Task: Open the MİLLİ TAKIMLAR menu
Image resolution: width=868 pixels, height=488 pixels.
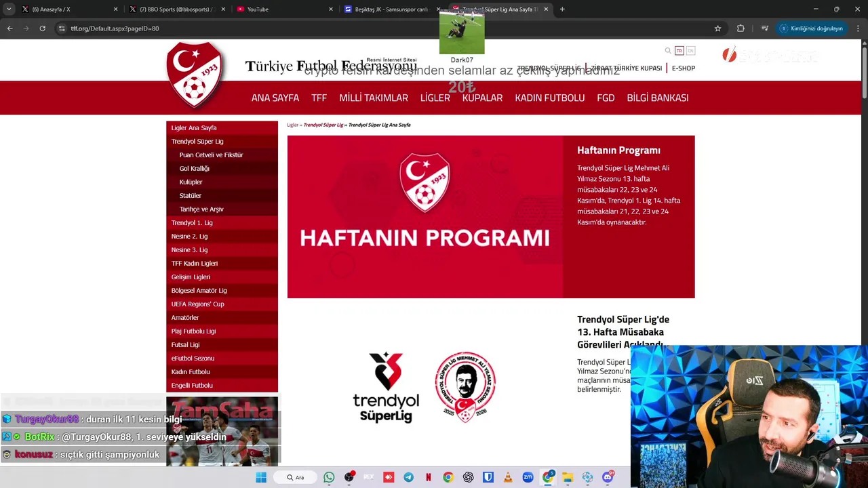Action: [x=374, y=98]
